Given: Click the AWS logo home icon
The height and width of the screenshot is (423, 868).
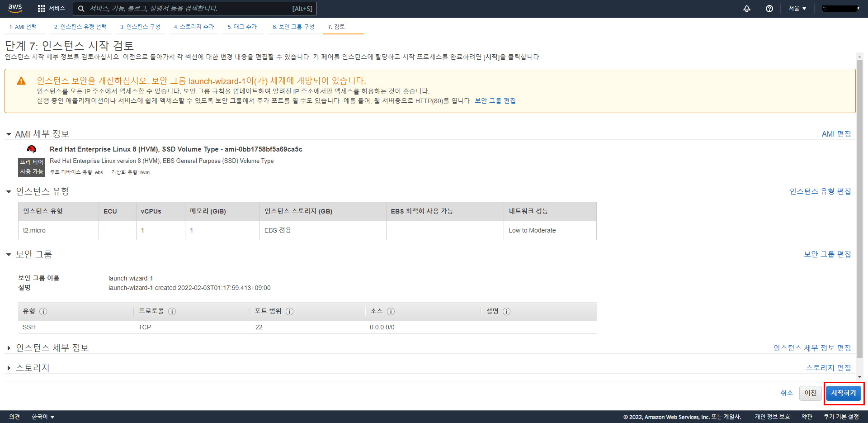Looking at the screenshot, I should [15, 8].
